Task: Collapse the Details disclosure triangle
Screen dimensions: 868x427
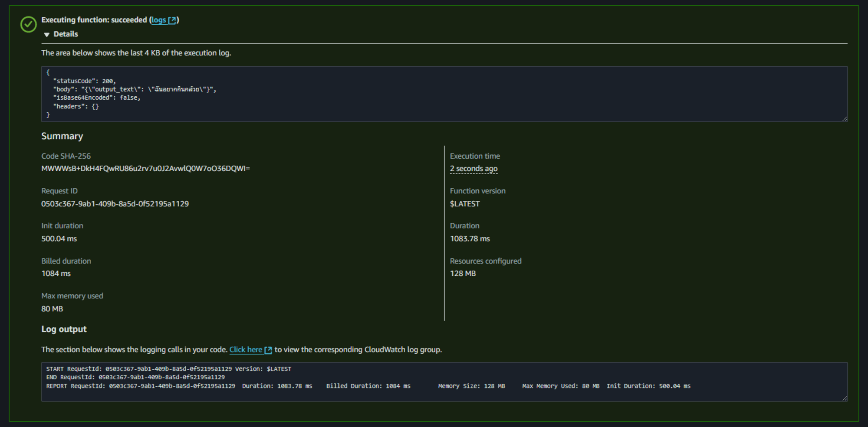Action: (46, 34)
